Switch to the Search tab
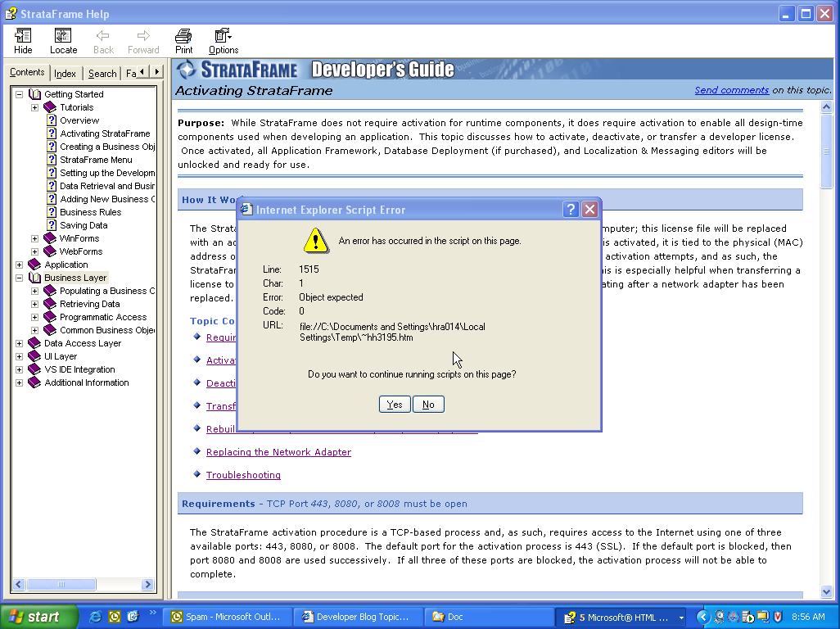 click(102, 74)
